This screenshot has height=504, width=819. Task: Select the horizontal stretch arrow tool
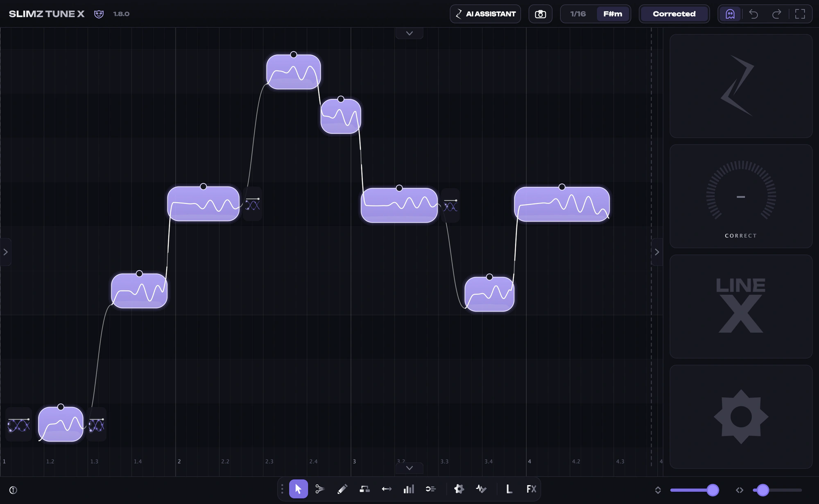point(387,489)
